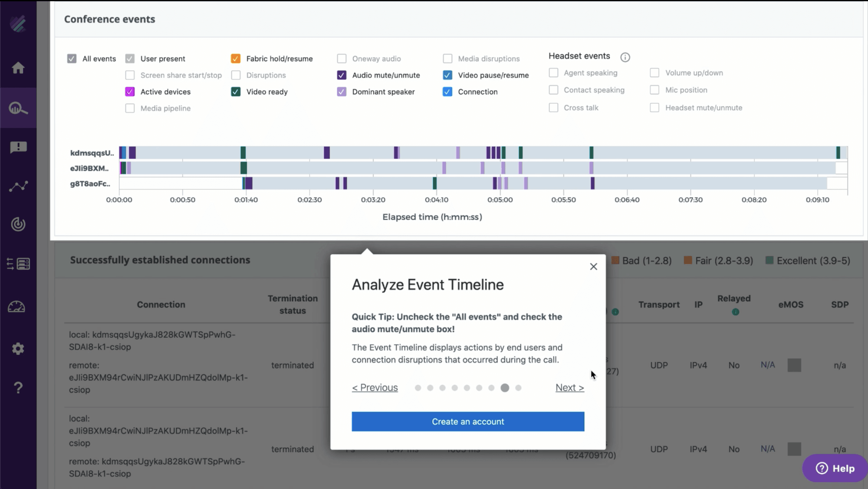Screen dimensions: 868x489
Task: Go to Previous tour step
Action: pos(375,387)
